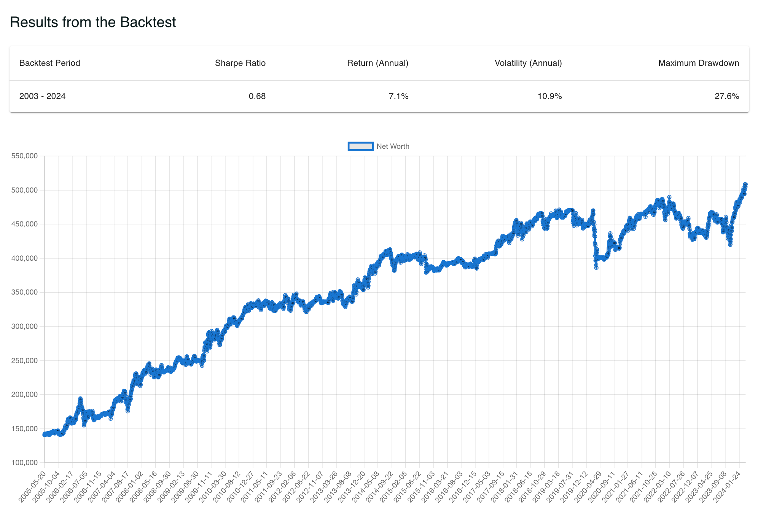
Task: Click the 550,000 y-axis label
Action: [24, 156]
